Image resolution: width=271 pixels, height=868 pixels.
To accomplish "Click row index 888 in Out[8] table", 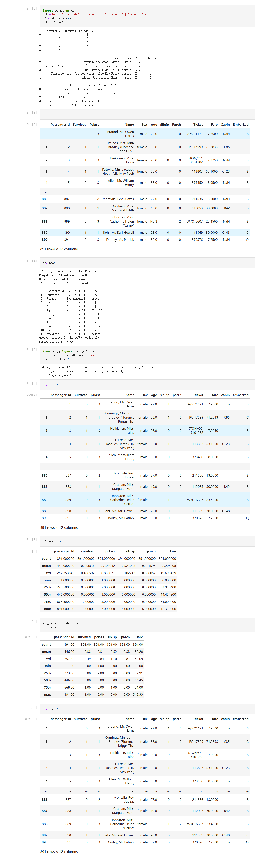I will pos(44,500).
